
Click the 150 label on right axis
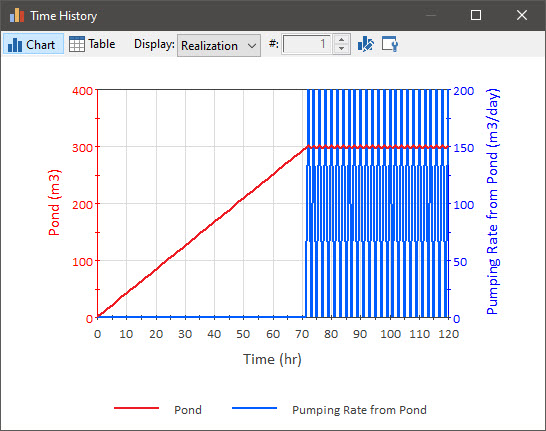463,148
